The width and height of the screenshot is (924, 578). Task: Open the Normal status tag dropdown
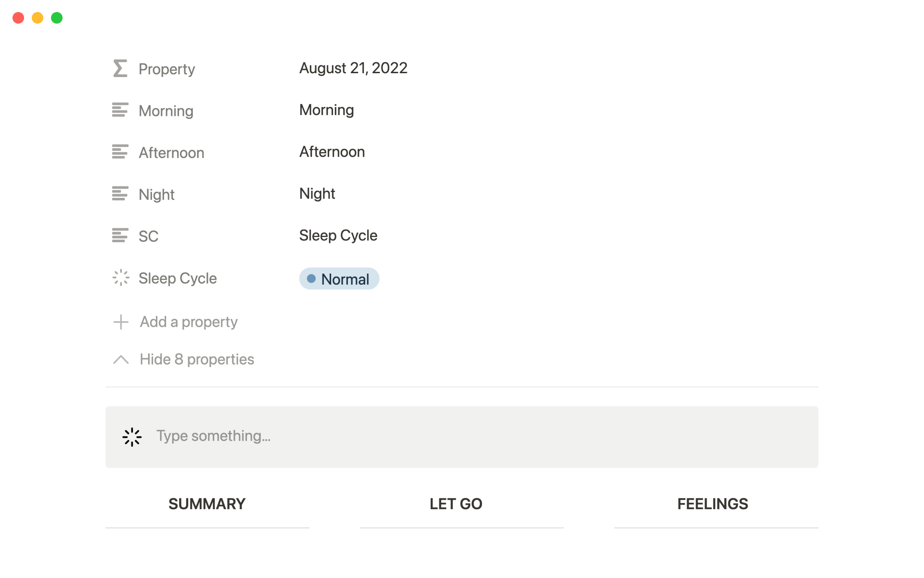pos(339,279)
